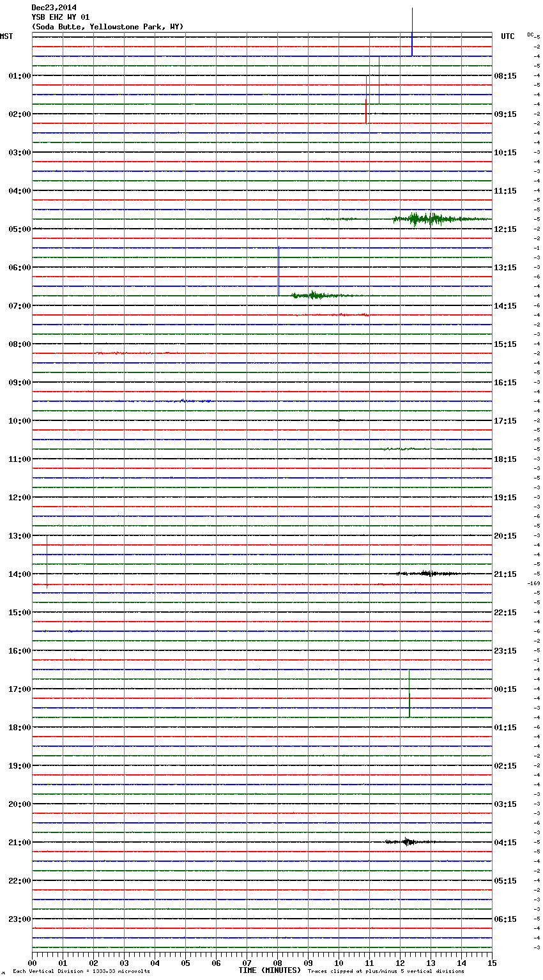543x980 pixels.
Task: Click the tall blue spike at the chart top
Action: click(412, 32)
